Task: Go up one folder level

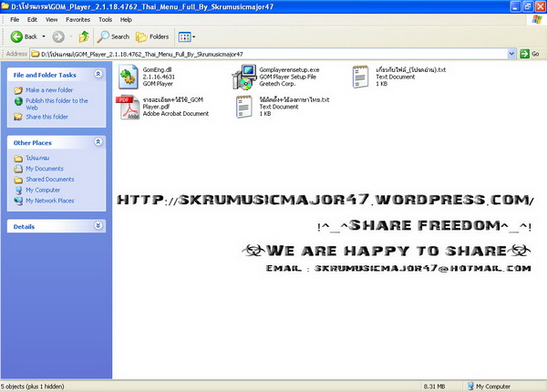Action: tap(84, 36)
